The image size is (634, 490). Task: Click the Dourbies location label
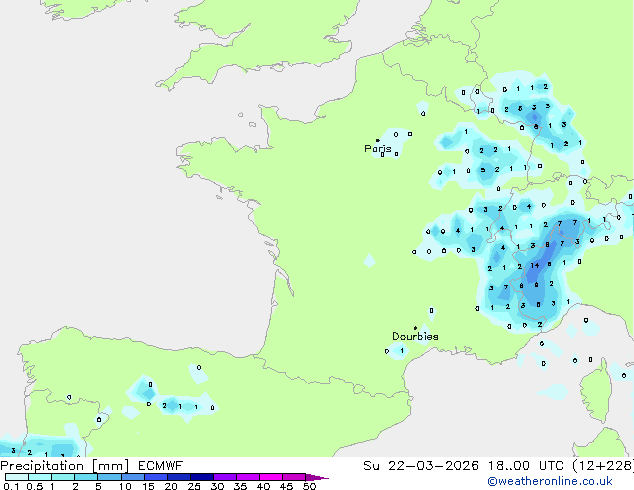(415, 336)
